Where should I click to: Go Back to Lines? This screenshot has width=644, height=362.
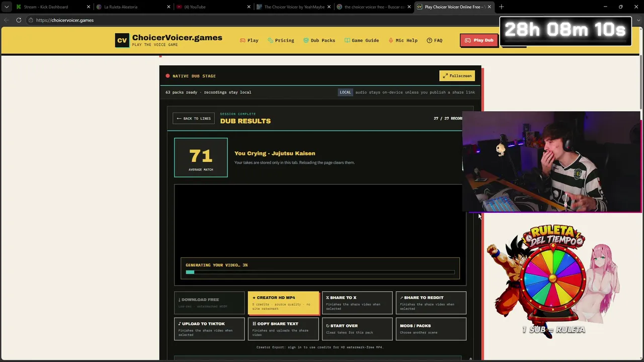[194, 119]
